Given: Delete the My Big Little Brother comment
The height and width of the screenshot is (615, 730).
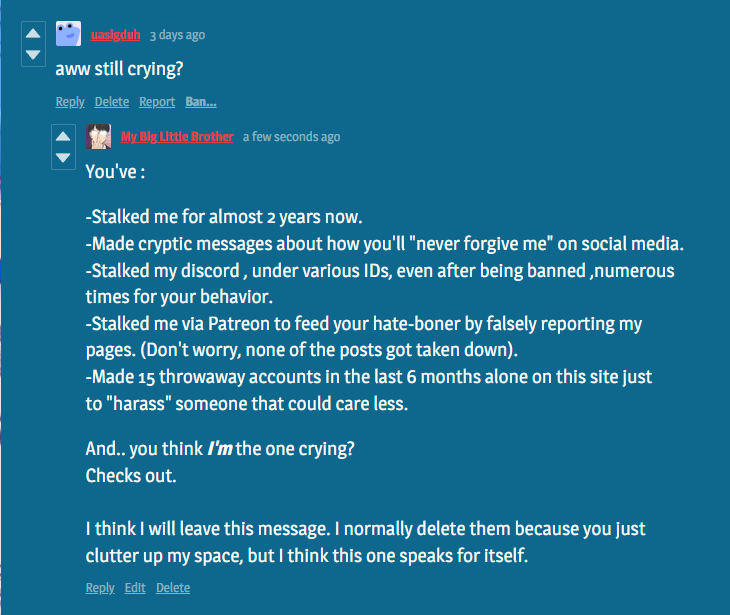Looking at the screenshot, I should click(173, 588).
